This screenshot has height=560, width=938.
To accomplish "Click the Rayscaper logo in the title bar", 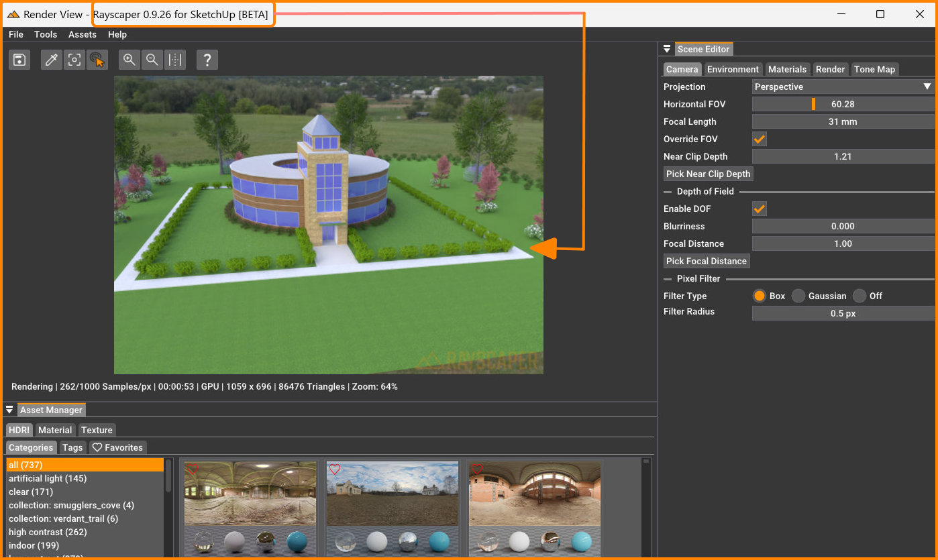I will 13,14.
